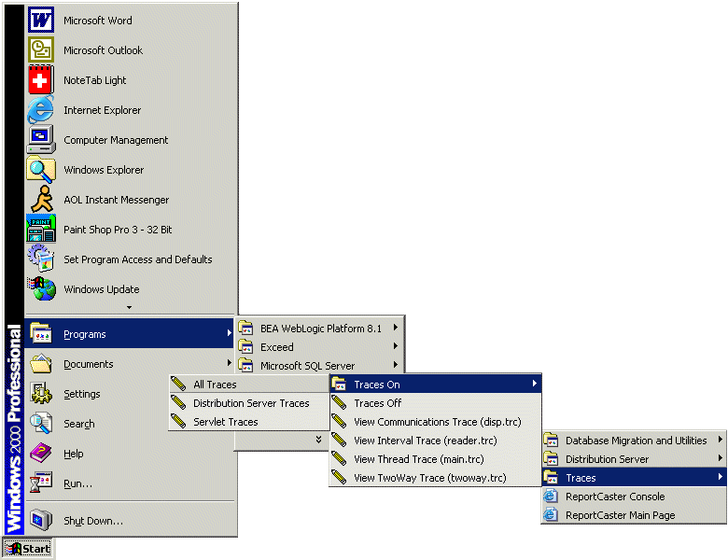The image size is (728, 560).
Task: Open Computer Management icon
Action: click(x=41, y=139)
